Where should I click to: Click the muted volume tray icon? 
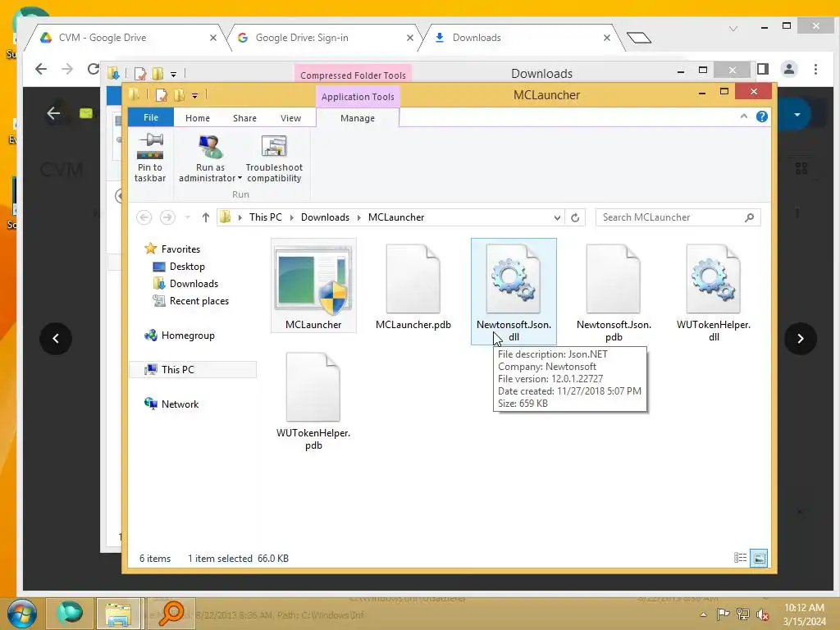click(x=763, y=614)
